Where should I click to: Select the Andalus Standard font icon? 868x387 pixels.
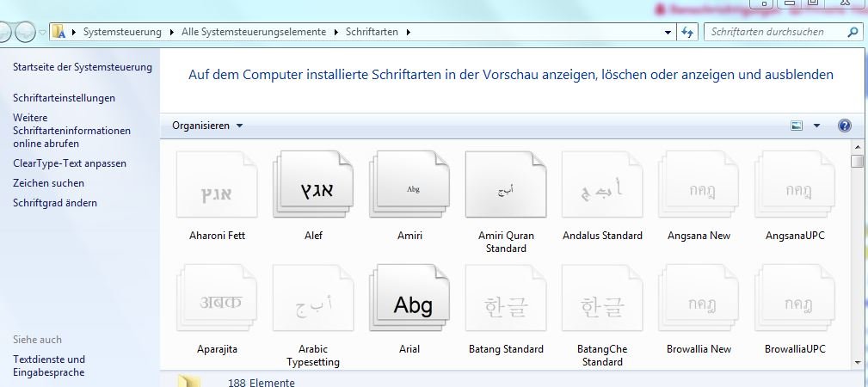602,184
